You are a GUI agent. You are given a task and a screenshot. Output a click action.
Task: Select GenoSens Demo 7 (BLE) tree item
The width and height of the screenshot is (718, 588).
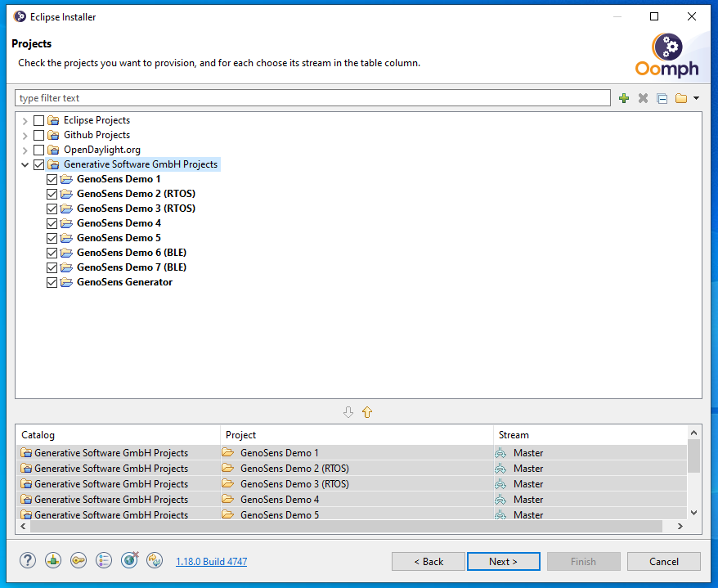point(132,267)
